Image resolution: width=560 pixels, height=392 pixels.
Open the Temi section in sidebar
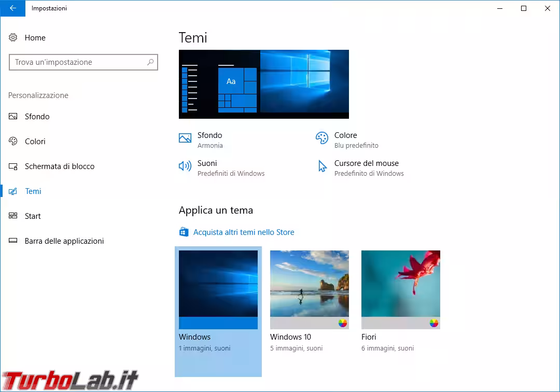click(33, 191)
